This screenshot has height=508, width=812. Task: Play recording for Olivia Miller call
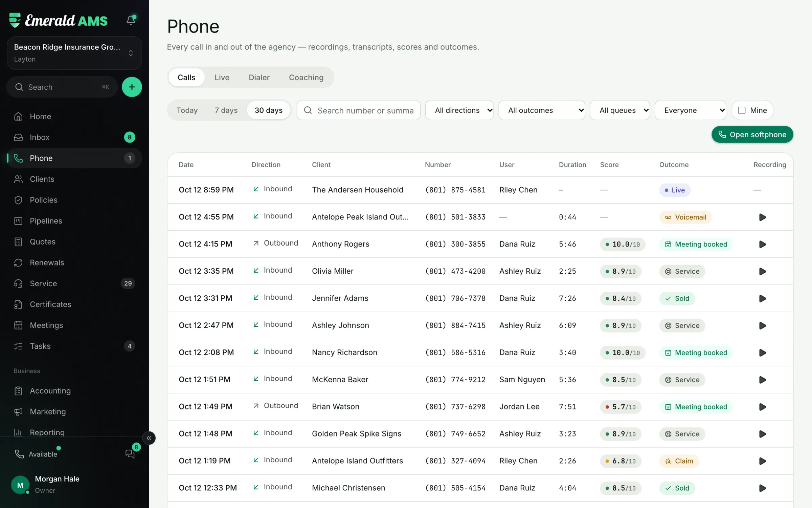tap(762, 271)
